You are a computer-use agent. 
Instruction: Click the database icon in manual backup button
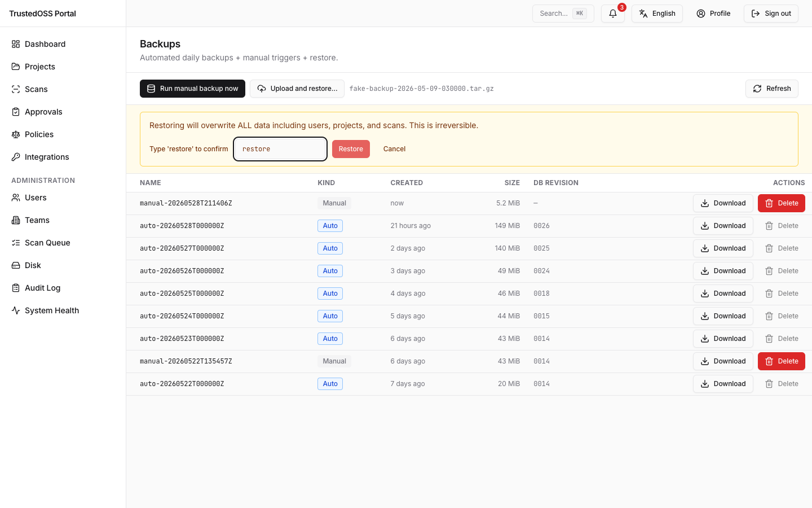pos(151,89)
